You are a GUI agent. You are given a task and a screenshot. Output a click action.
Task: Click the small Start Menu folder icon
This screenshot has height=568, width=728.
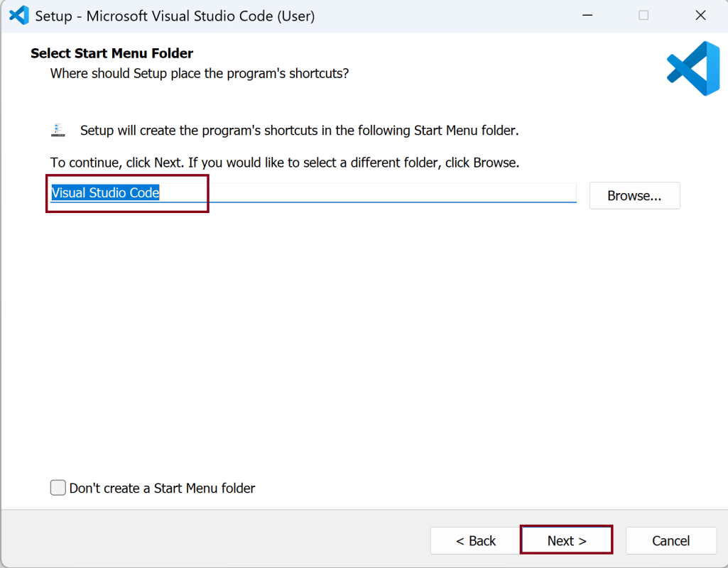(58, 130)
